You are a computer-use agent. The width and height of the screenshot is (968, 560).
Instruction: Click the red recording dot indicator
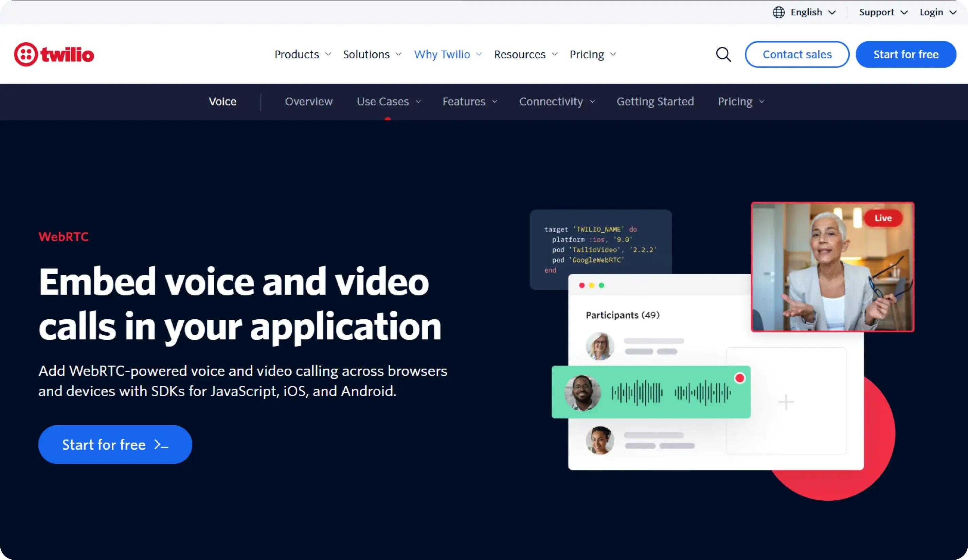[739, 378]
